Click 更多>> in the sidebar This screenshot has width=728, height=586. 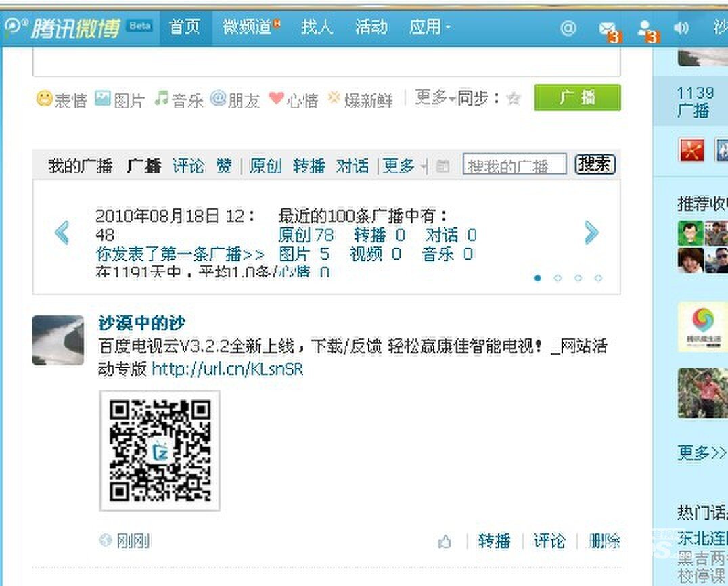pyautogui.click(x=702, y=452)
